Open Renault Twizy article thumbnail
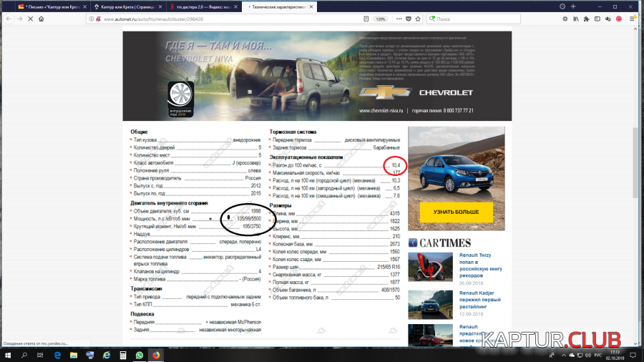This screenshot has height=362, width=644. tap(431, 267)
